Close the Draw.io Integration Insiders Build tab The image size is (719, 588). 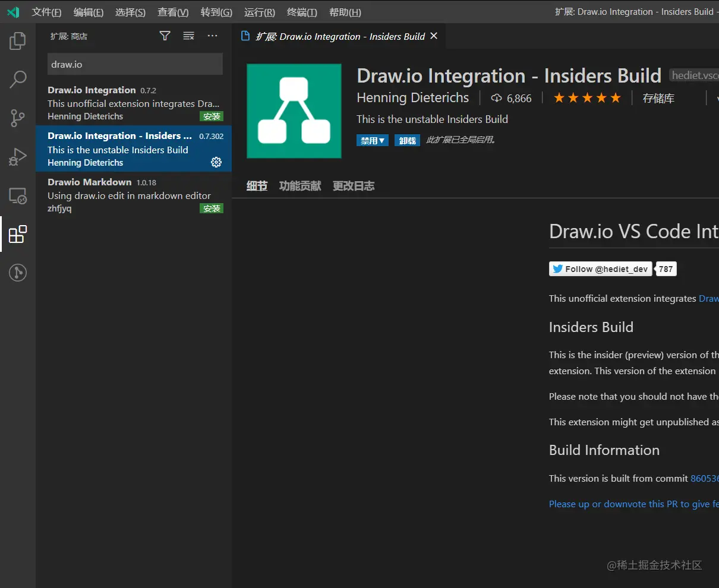click(434, 36)
